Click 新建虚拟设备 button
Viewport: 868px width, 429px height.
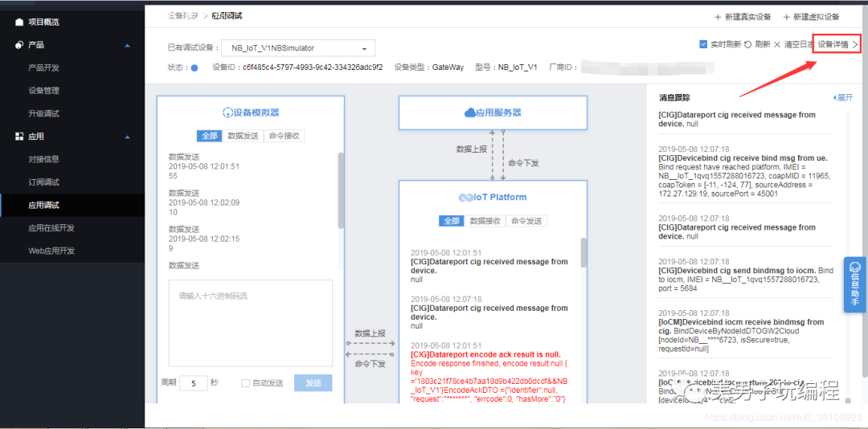(x=811, y=17)
